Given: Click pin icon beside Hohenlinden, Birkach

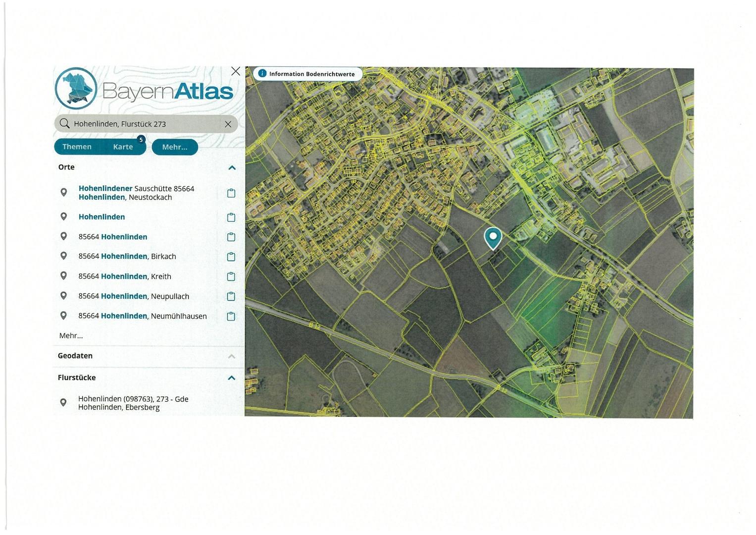Looking at the screenshot, I should 63,256.
